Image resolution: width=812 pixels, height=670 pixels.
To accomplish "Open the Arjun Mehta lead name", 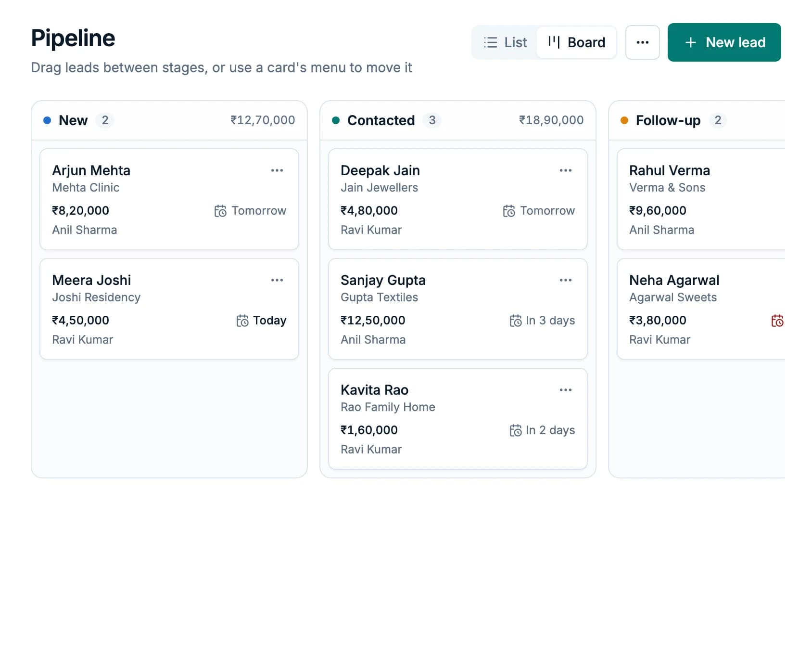I will pos(91,170).
